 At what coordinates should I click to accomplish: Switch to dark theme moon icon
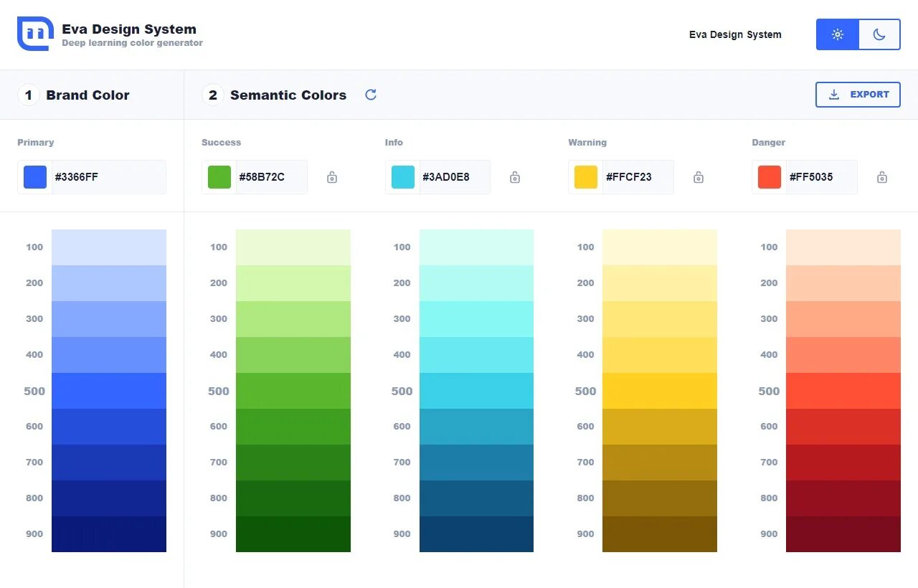[879, 34]
